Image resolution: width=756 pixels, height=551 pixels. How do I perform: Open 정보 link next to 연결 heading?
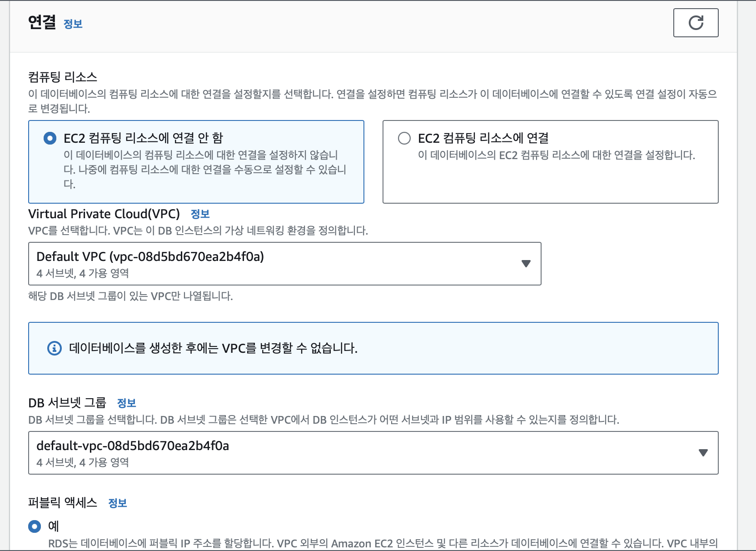point(73,24)
